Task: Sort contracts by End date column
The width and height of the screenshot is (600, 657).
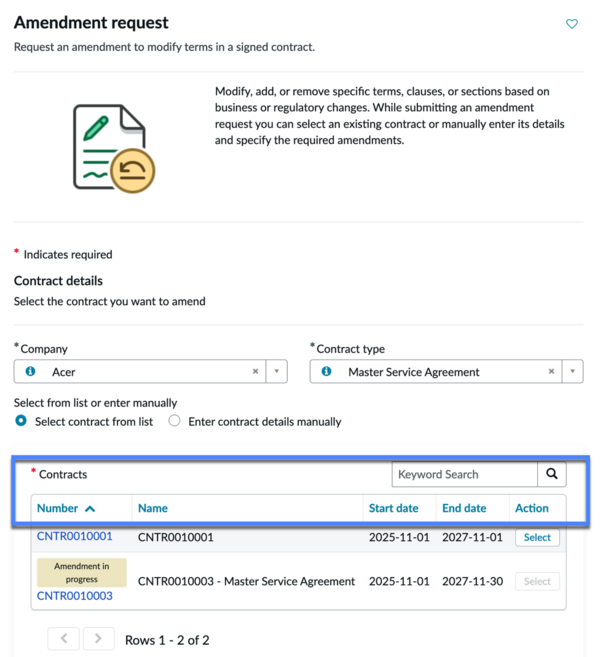Action: (x=464, y=508)
